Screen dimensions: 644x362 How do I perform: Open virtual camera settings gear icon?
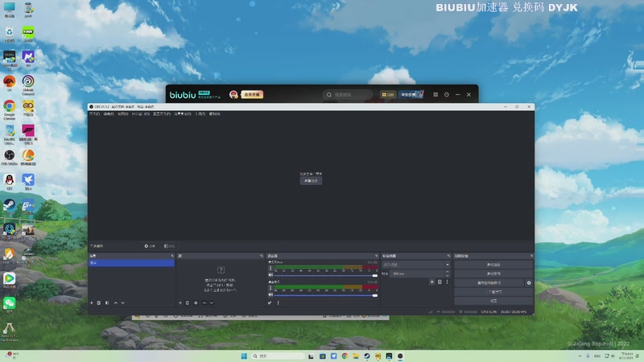click(529, 283)
